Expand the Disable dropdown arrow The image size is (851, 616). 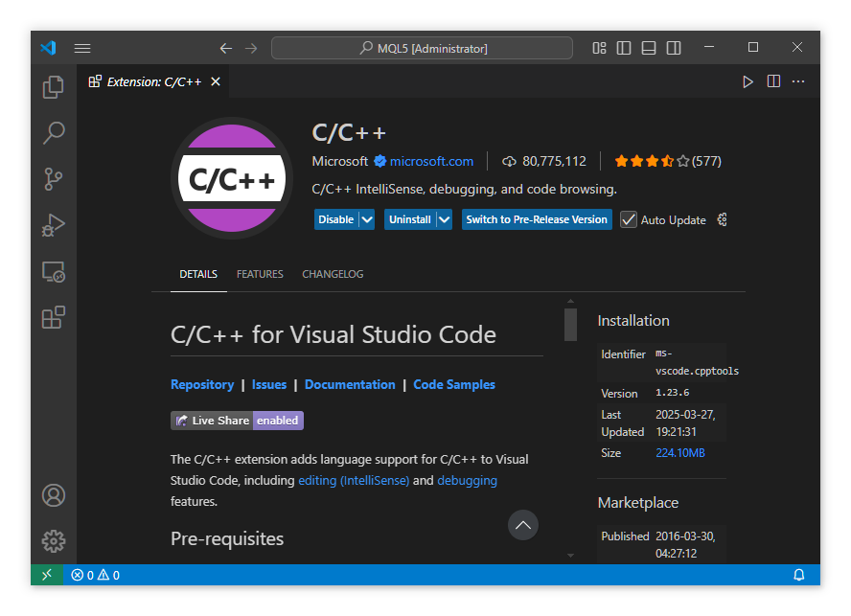click(367, 219)
